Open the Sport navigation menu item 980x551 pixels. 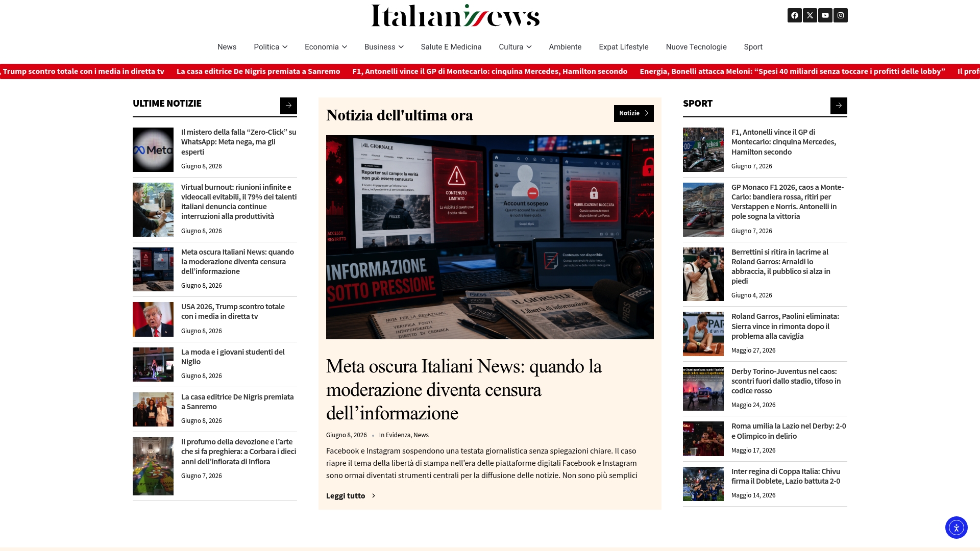(x=753, y=47)
